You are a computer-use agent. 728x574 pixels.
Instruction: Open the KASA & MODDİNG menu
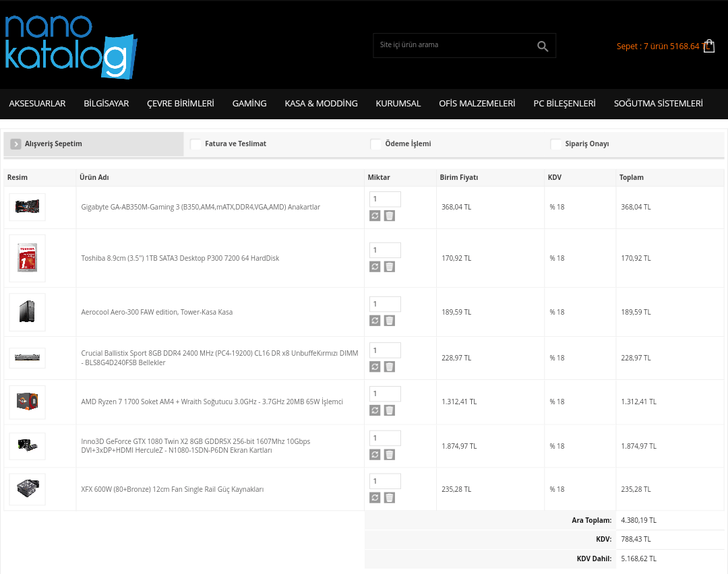[322, 104]
